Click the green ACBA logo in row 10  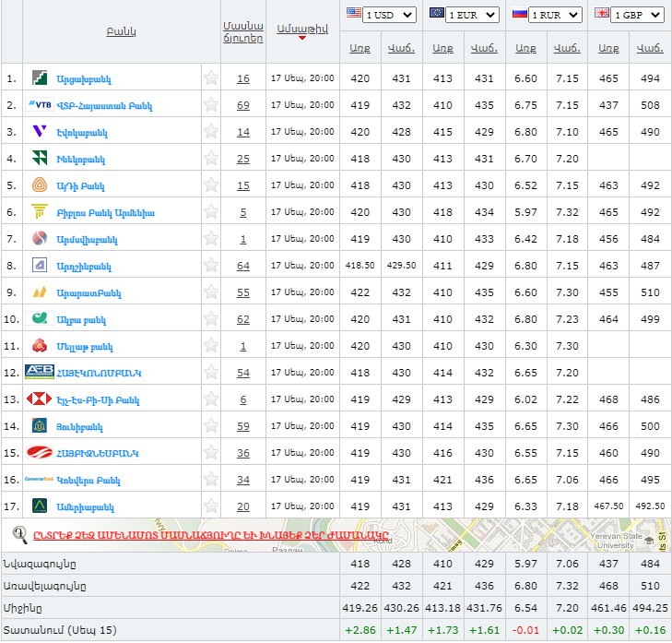pyautogui.click(x=40, y=318)
